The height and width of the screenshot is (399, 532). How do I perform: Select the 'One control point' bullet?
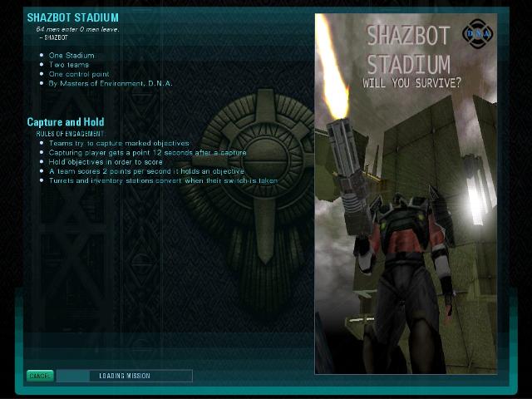click(79, 74)
